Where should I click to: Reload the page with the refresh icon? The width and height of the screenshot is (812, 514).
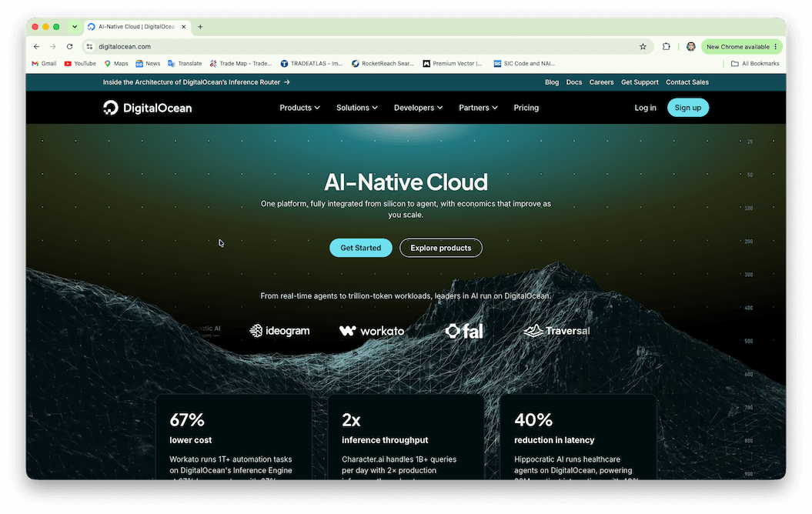pyautogui.click(x=69, y=47)
